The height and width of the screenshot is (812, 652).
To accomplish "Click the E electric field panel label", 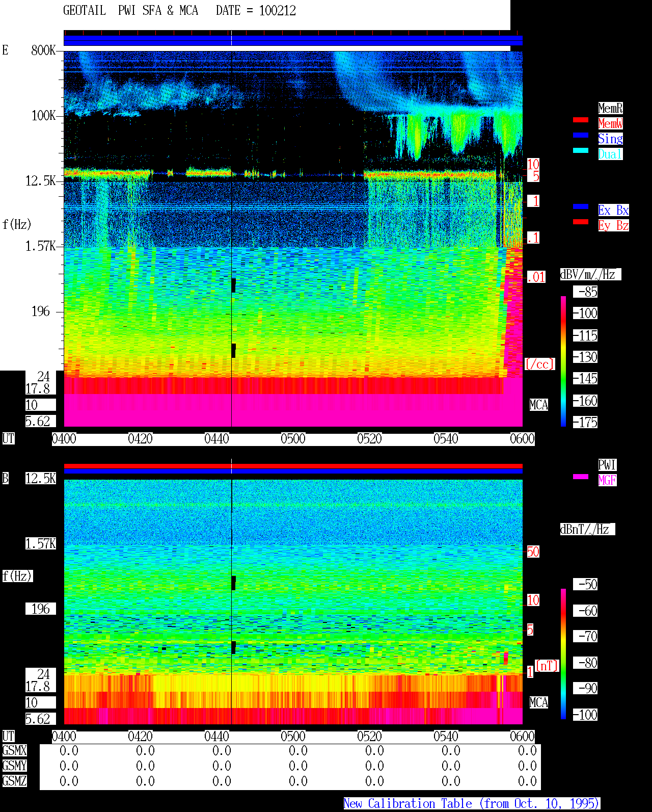I will [6, 50].
